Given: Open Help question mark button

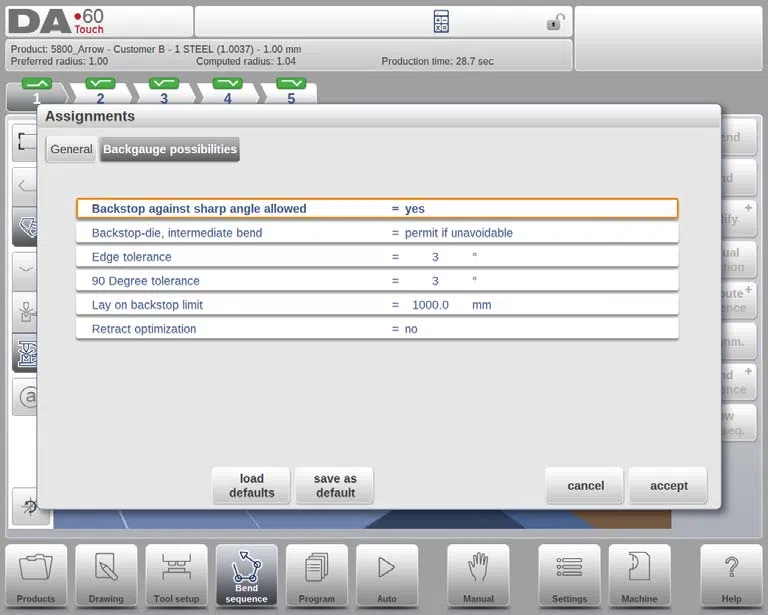Looking at the screenshot, I should (x=731, y=576).
